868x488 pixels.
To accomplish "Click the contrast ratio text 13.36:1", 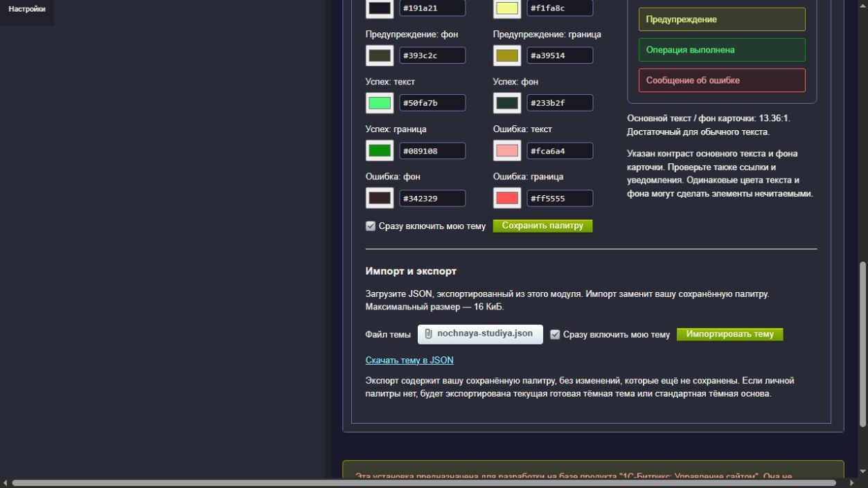I will 774,118.
